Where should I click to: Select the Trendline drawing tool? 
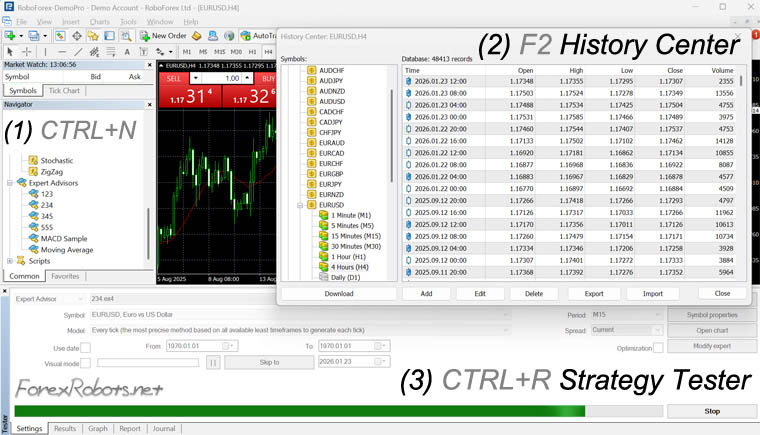pos(78,51)
